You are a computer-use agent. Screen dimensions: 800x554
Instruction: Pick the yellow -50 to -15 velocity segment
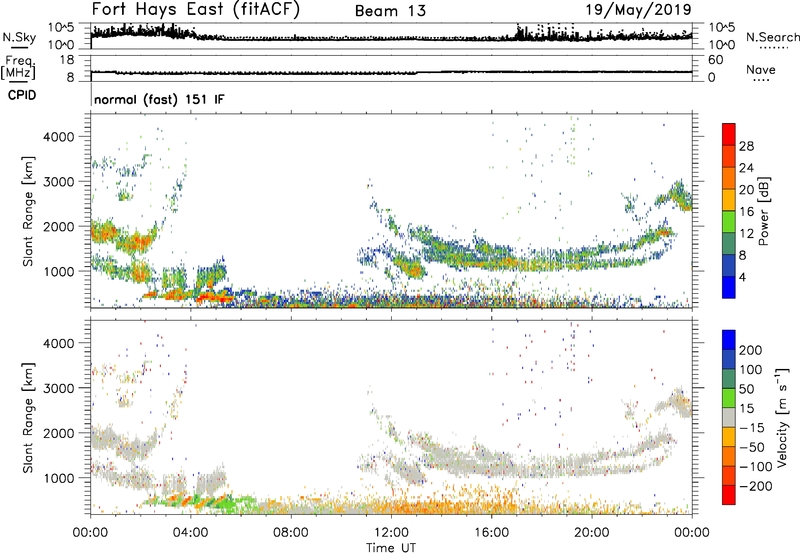729,437
